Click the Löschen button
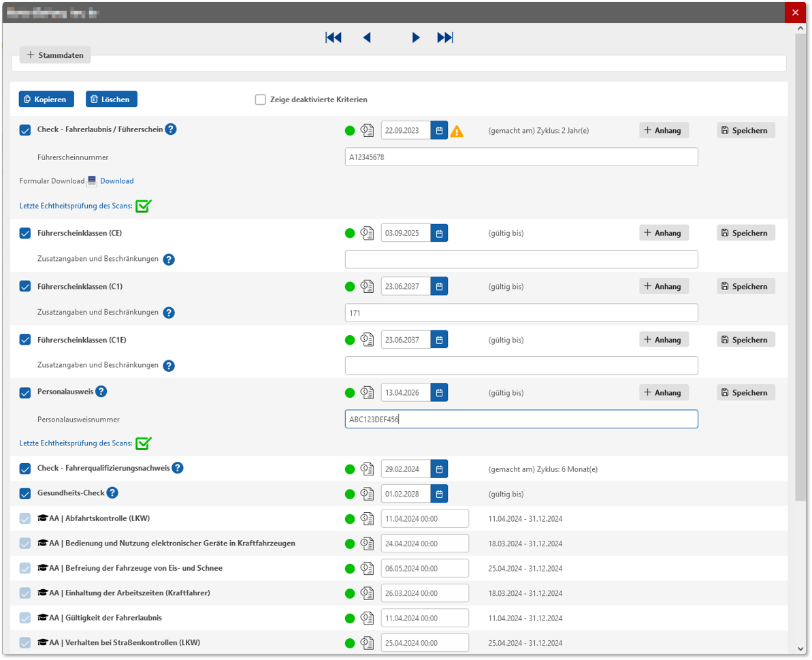 click(112, 99)
